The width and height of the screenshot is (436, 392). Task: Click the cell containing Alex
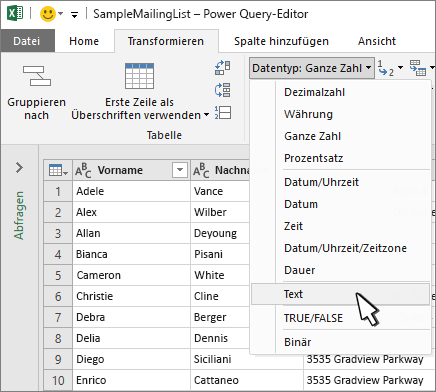pyautogui.click(x=131, y=212)
